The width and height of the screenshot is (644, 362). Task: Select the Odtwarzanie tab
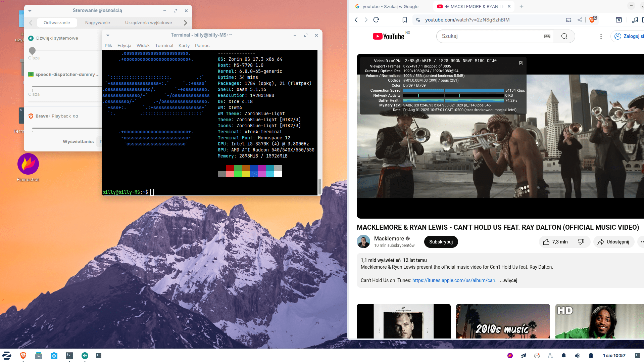tap(57, 23)
